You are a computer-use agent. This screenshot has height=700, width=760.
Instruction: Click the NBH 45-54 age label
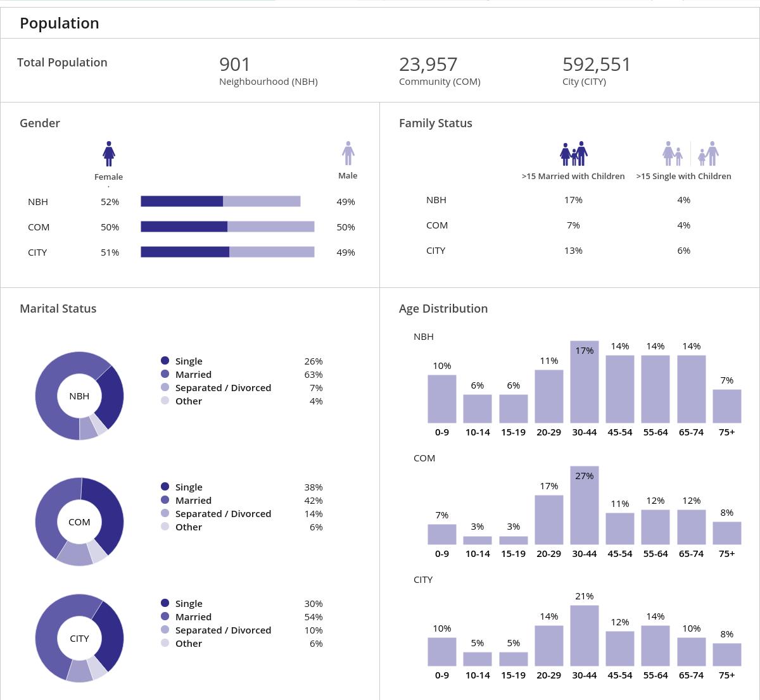tap(620, 432)
